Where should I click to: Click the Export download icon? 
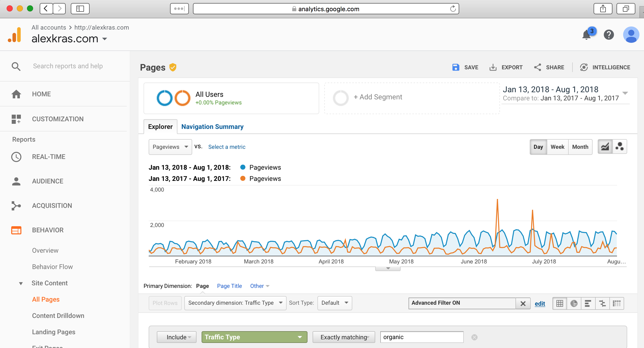pyautogui.click(x=493, y=67)
